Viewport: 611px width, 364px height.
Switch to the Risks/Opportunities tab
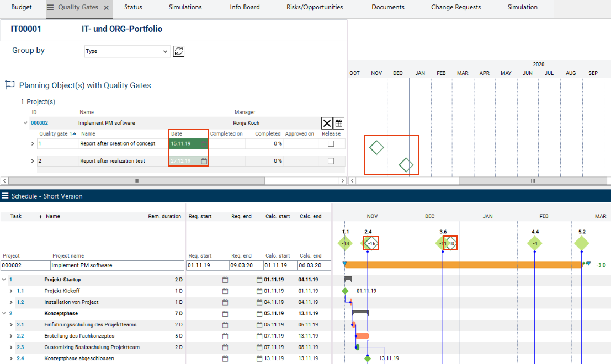pos(315,8)
